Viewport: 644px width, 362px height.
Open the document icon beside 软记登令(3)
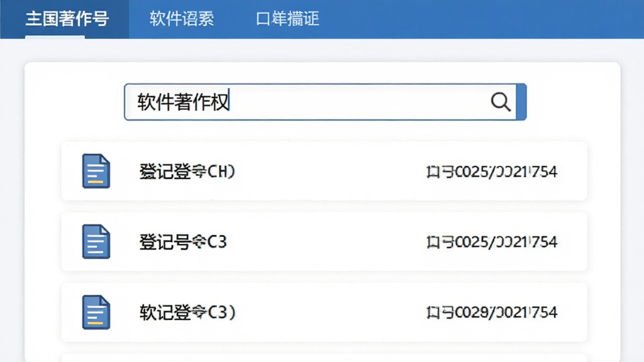coord(96,312)
